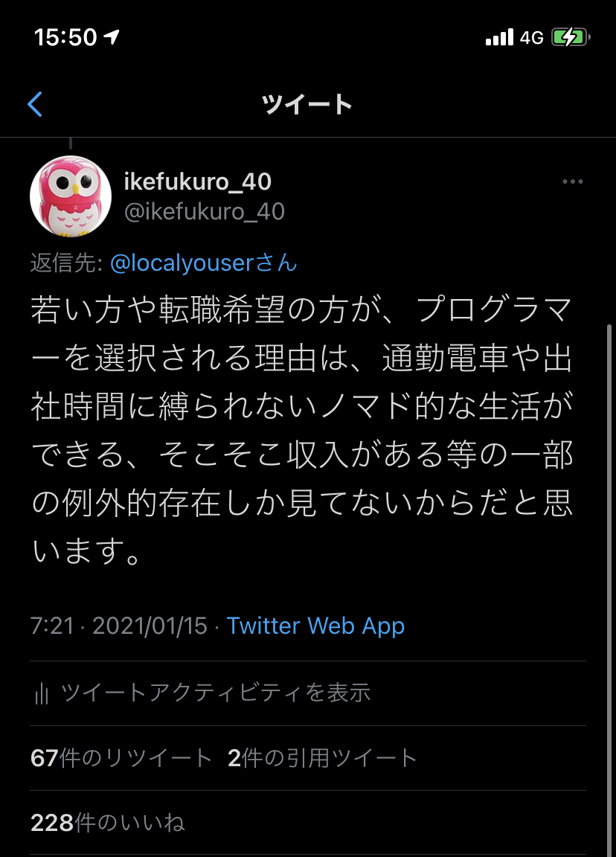Open the Twitter Web App source link
This screenshot has height=857, width=616.
(315, 626)
